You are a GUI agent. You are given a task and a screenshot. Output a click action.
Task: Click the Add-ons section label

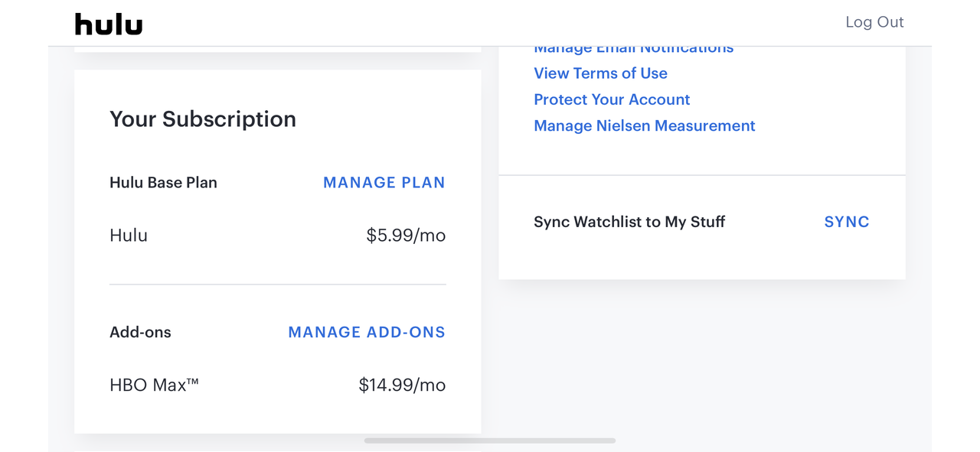(x=140, y=332)
